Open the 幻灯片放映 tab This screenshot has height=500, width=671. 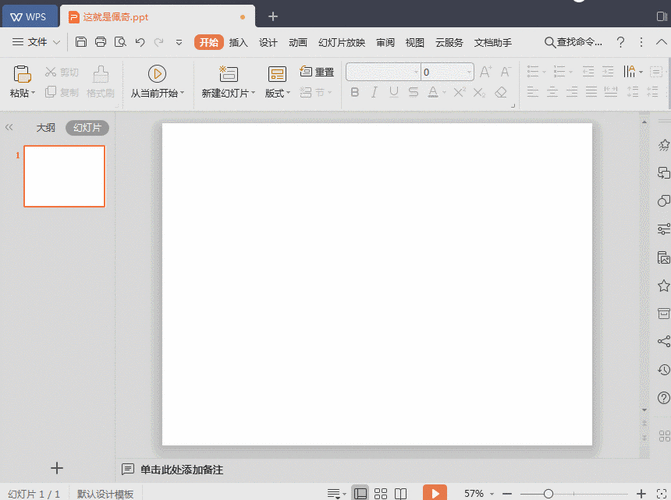[341, 42]
